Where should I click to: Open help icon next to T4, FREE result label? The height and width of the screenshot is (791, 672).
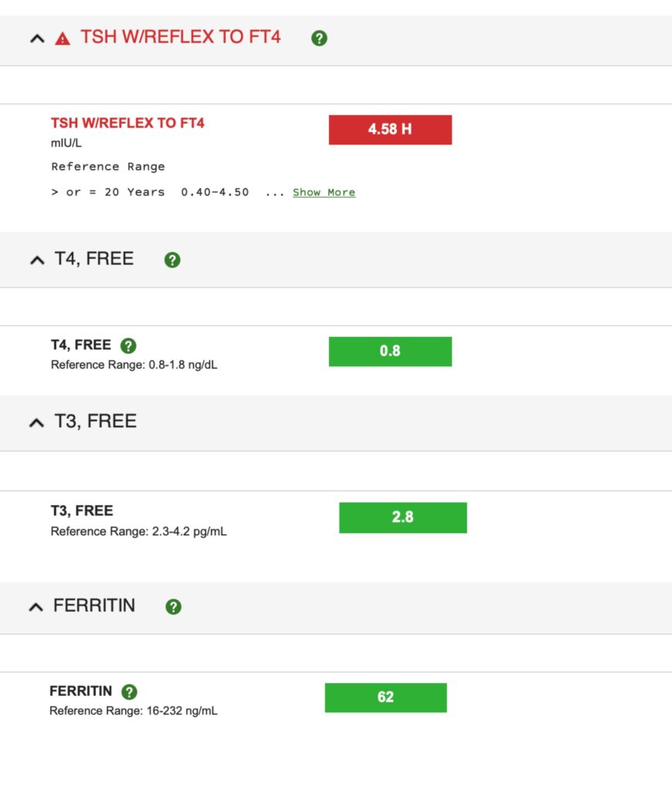coord(128,345)
